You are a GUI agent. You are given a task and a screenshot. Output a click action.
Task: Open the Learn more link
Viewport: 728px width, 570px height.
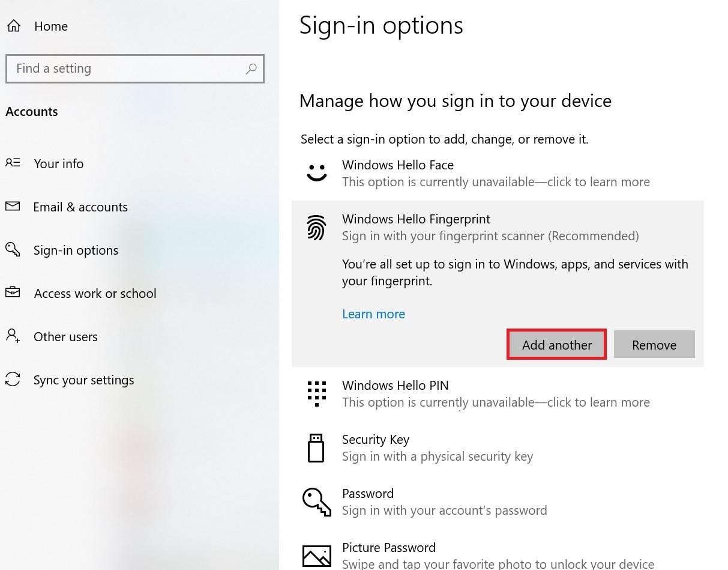373,314
